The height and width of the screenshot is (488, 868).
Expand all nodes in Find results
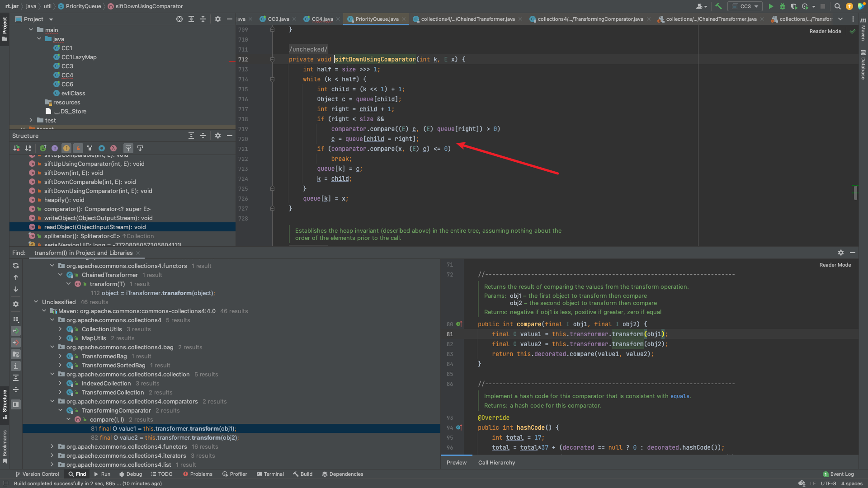tap(16, 378)
